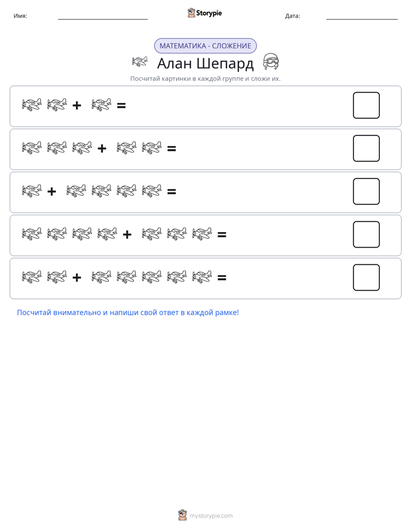The width and height of the screenshot is (411, 532).
Task: Select the answer box in the fourth row
Action: click(366, 234)
